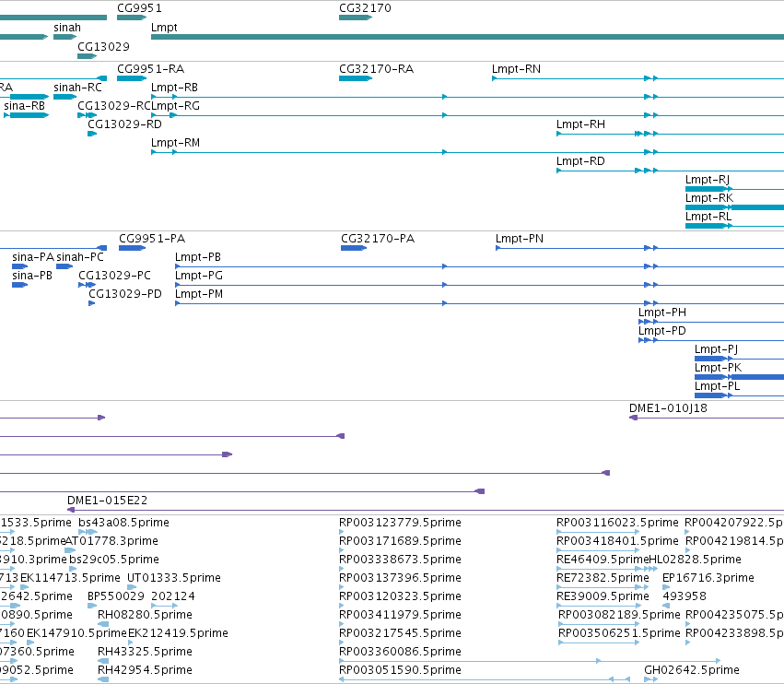Select the RH42954.5prime EST label
Viewport: 784px width, 684px height.
coord(145,670)
